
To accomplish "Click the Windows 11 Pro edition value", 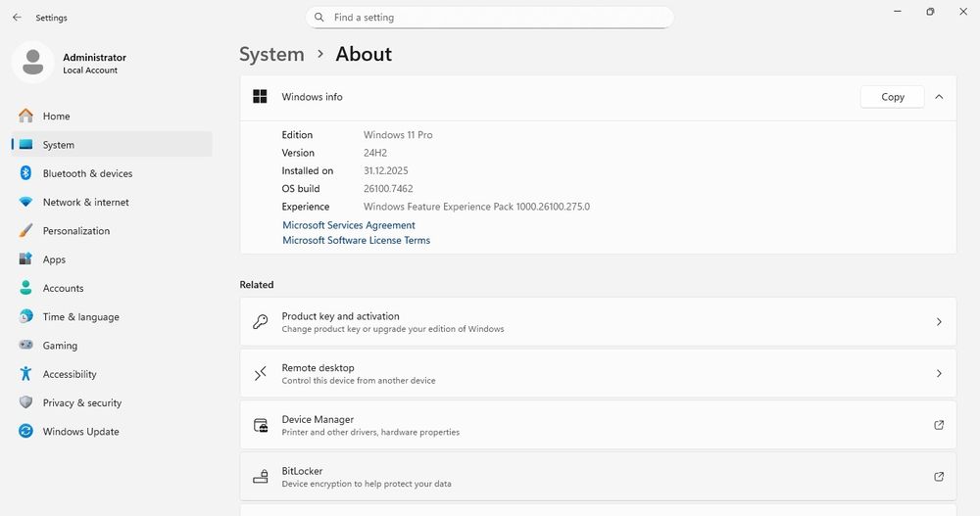I will 398,135.
